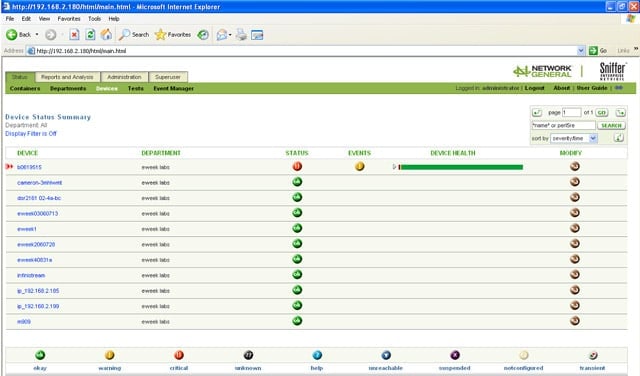Click the Logout link
The image size is (640, 376).
[x=534, y=88]
